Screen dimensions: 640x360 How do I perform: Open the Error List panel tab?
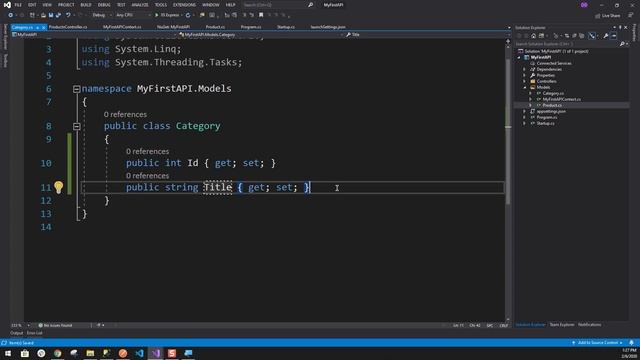click(35, 333)
